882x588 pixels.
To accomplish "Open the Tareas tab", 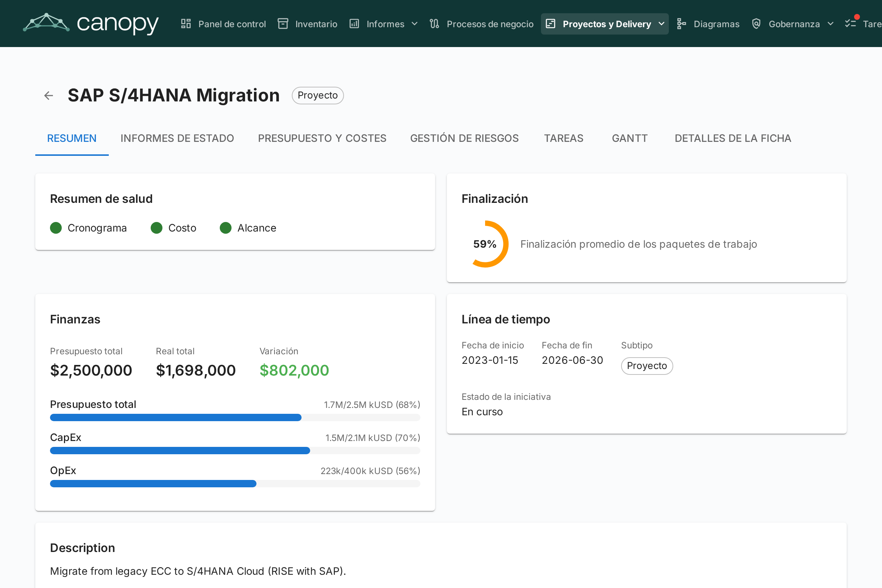I will (x=564, y=139).
